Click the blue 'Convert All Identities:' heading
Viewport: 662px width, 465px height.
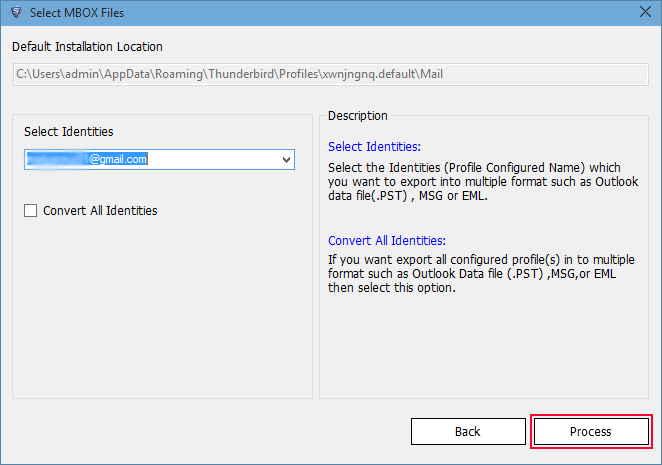(x=387, y=240)
